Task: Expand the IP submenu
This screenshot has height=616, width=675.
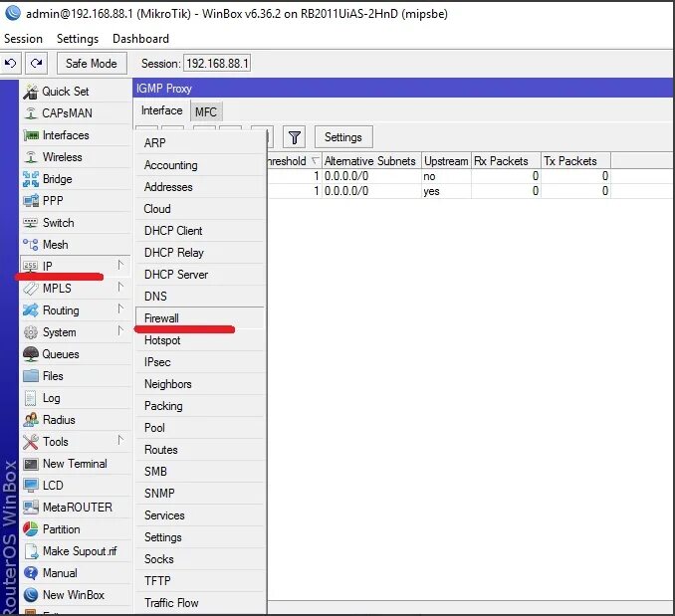Action: click(76, 267)
